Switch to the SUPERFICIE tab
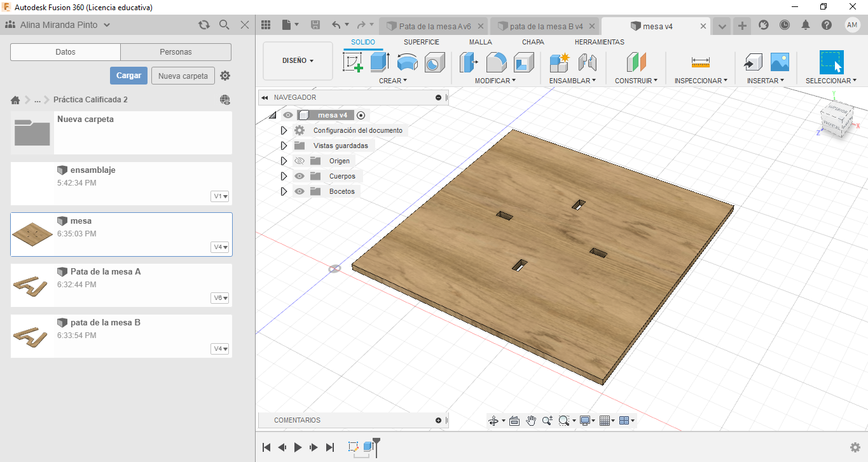This screenshot has width=868, height=462. pyautogui.click(x=421, y=42)
